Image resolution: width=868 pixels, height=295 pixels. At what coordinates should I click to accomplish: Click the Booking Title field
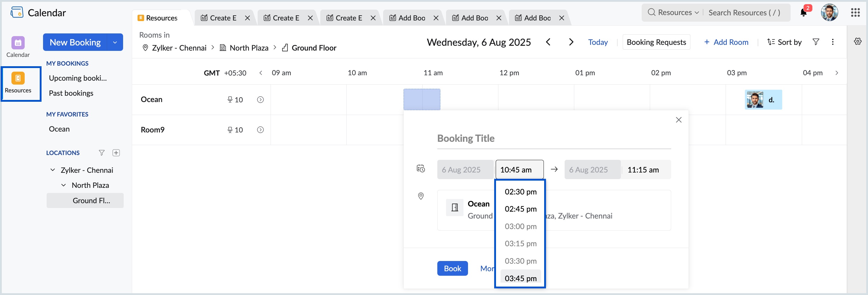tap(554, 138)
